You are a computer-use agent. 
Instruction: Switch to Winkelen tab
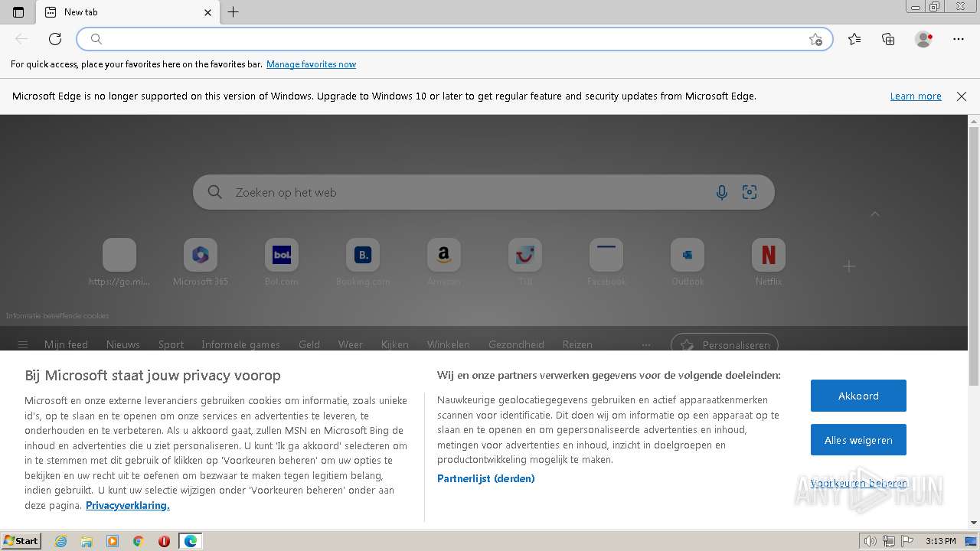pos(449,344)
